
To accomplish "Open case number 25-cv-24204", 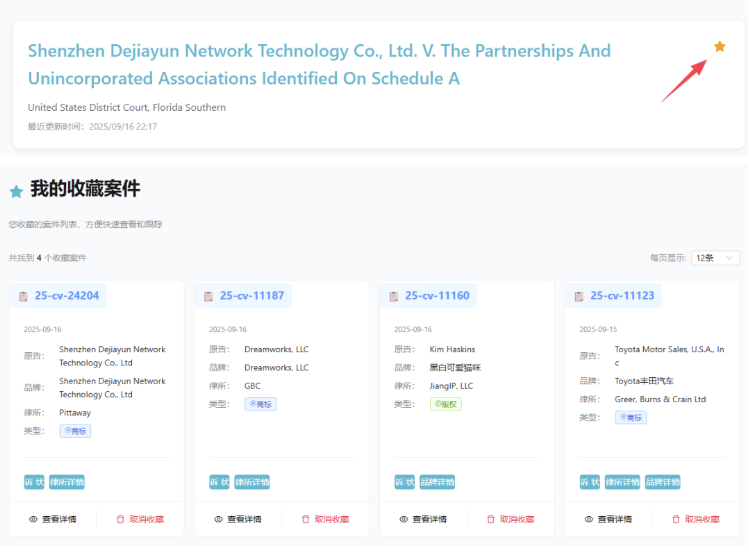I will click(66, 296).
